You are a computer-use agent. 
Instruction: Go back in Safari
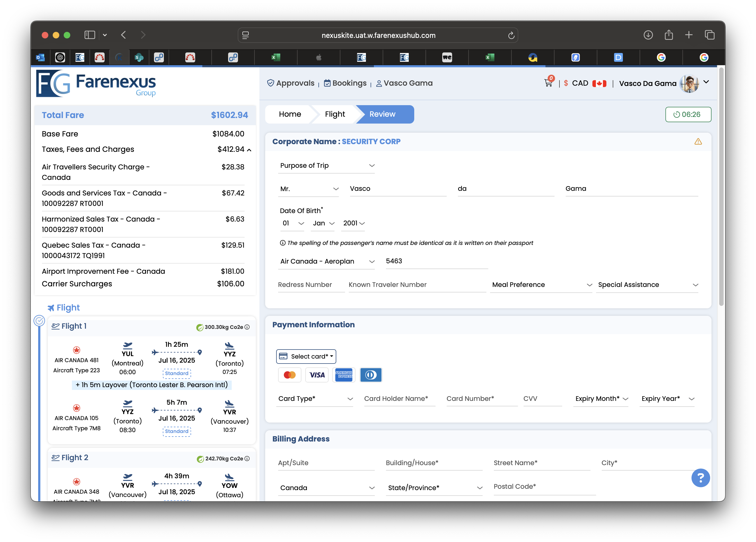[x=123, y=35]
